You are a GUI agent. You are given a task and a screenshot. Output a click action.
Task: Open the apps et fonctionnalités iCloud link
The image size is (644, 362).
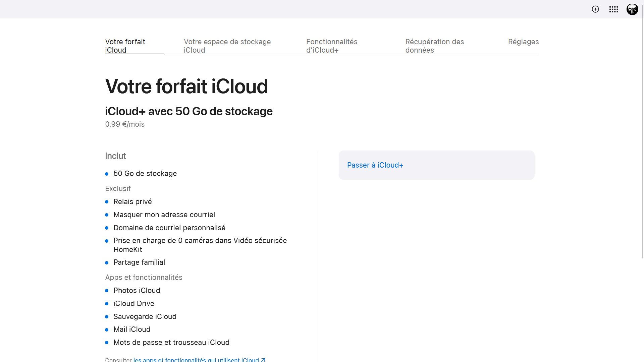(x=199, y=360)
